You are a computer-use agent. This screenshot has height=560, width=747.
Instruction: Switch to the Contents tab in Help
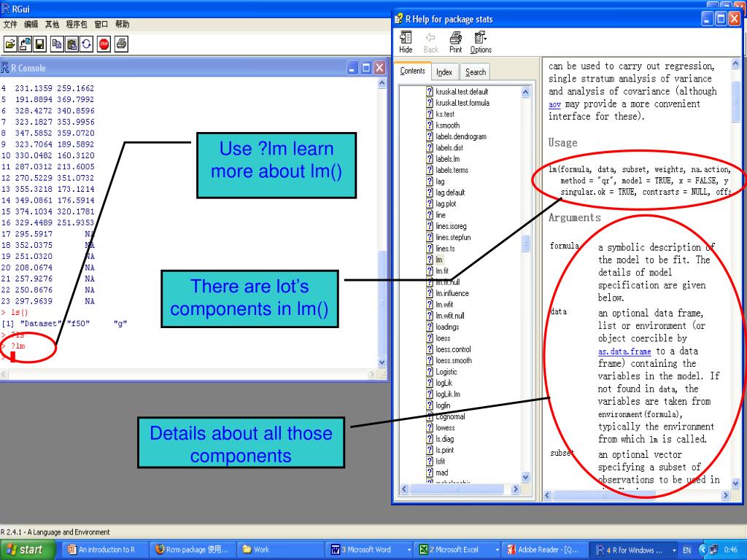pyautogui.click(x=413, y=71)
